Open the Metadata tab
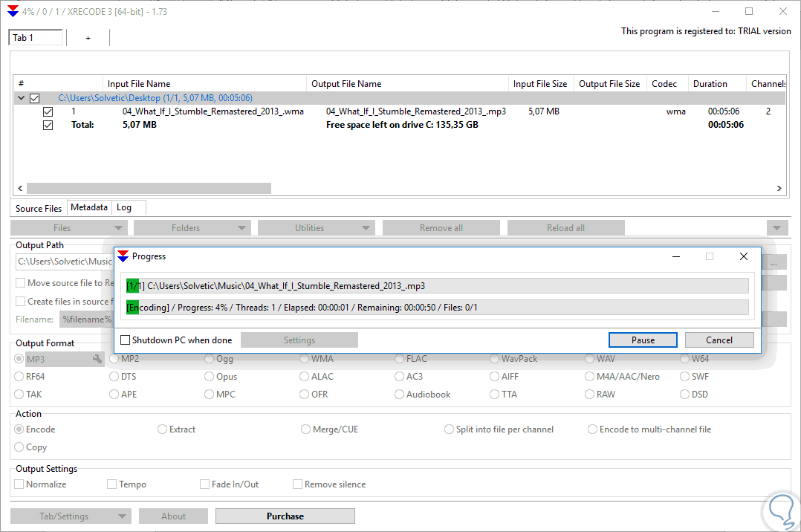This screenshot has height=532, width=801. pos(89,207)
